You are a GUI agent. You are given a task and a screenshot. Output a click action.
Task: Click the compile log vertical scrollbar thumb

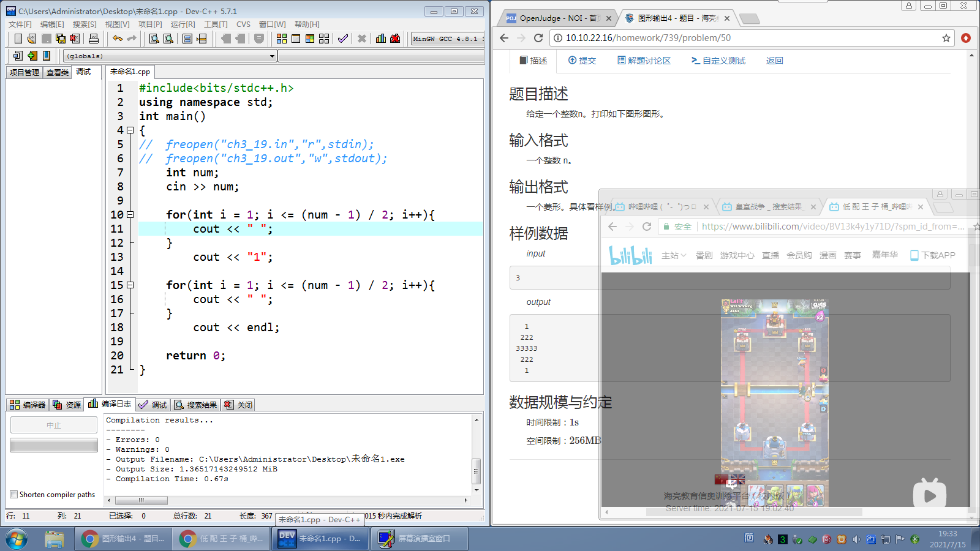coord(476,471)
